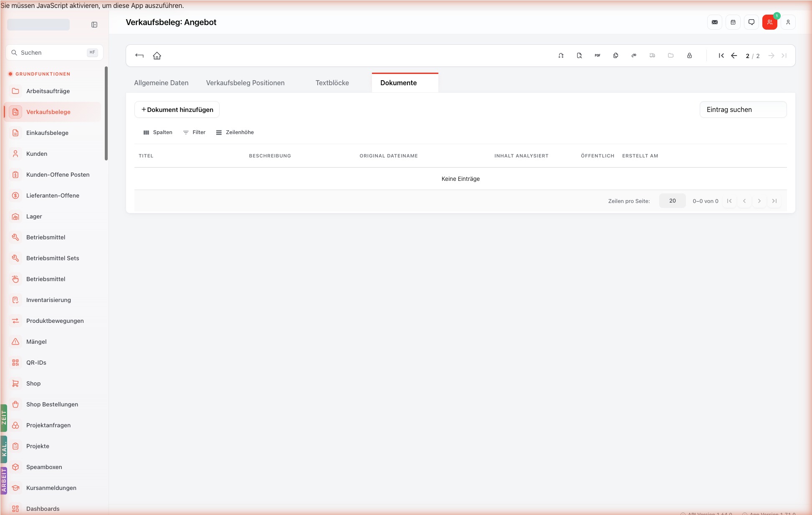
Task: Open Lieferanten-Offene in the sidebar
Action: click(53, 195)
